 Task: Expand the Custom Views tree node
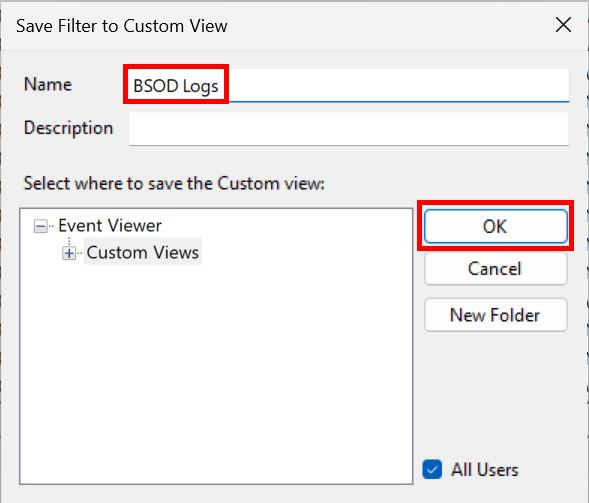[69, 253]
